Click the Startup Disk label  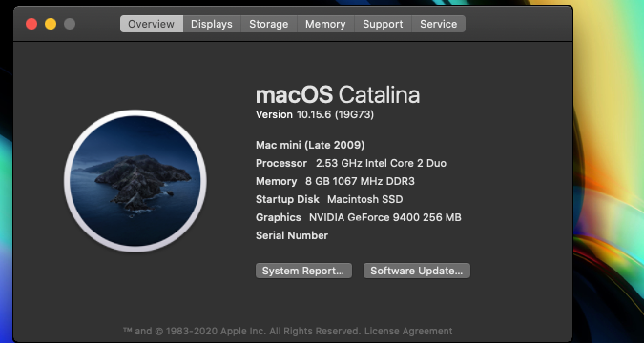pyautogui.click(x=287, y=199)
